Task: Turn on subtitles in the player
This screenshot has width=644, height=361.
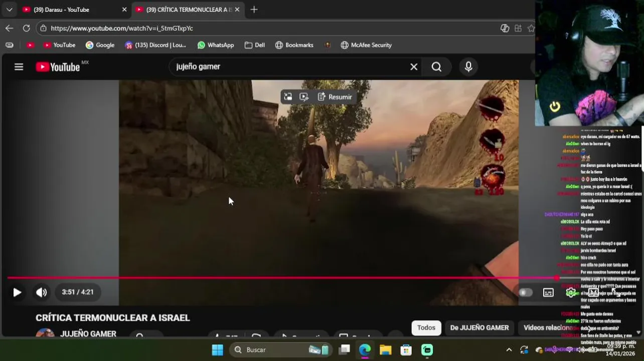Action: click(548, 292)
